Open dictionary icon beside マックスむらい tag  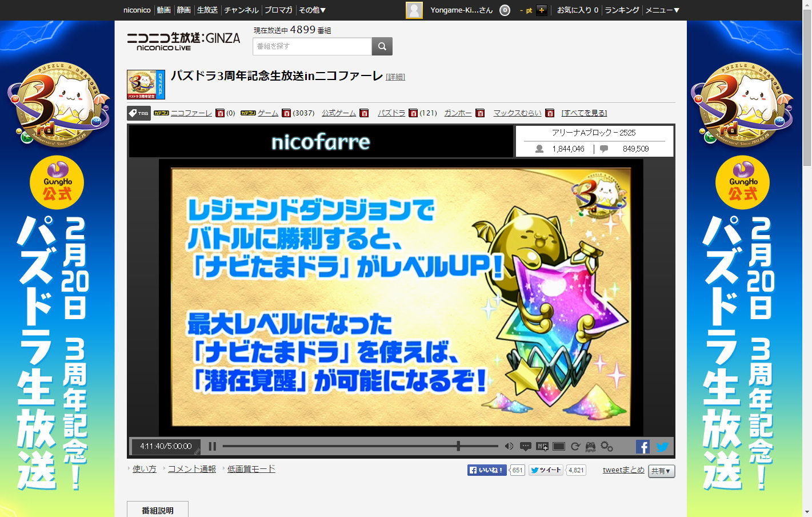[x=550, y=113]
